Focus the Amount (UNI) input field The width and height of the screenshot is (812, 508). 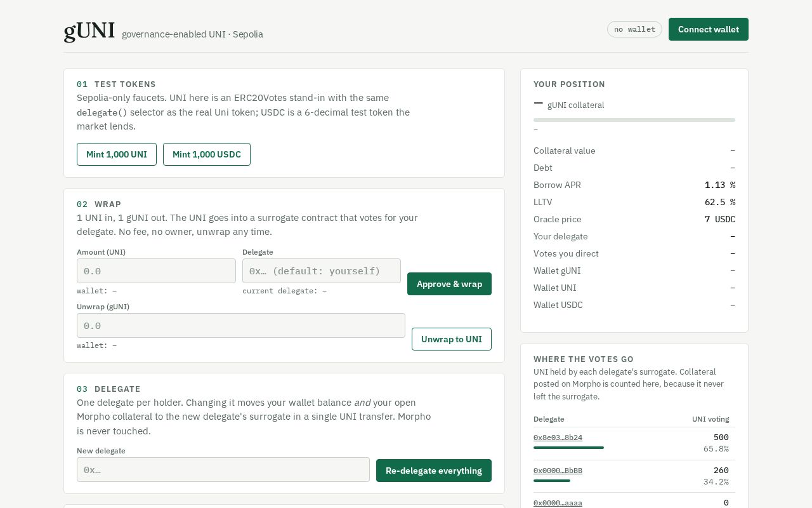click(156, 271)
